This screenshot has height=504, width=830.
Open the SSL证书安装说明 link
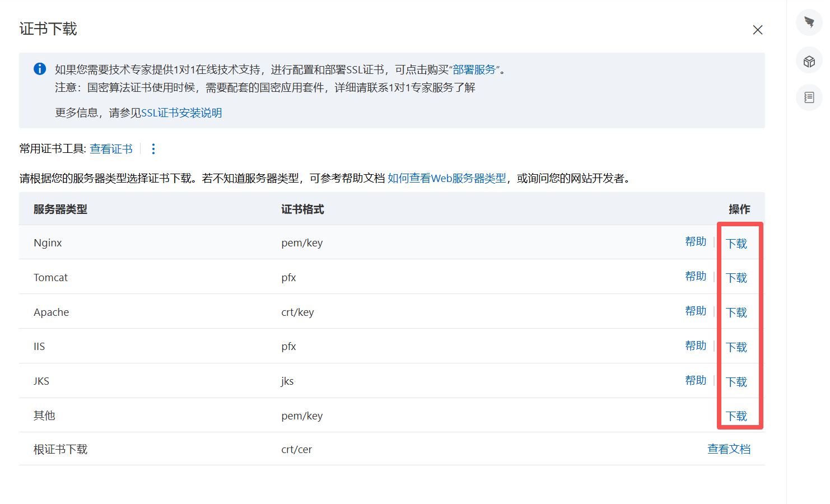[x=181, y=113]
